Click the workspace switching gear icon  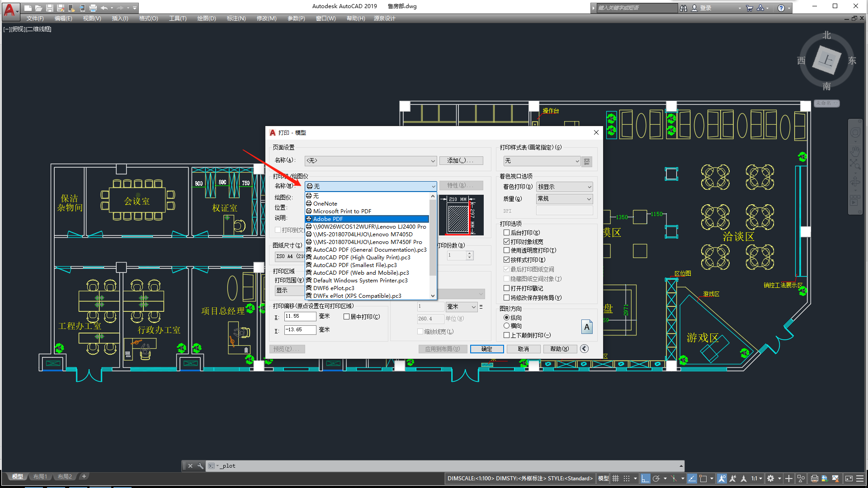pyautogui.click(x=771, y=479)
